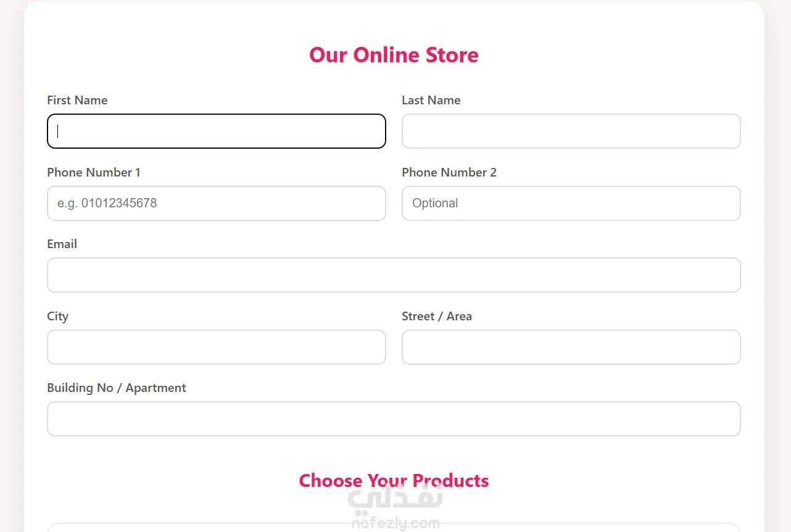Click the "Street / Area" label

click(x=436, y=316)
